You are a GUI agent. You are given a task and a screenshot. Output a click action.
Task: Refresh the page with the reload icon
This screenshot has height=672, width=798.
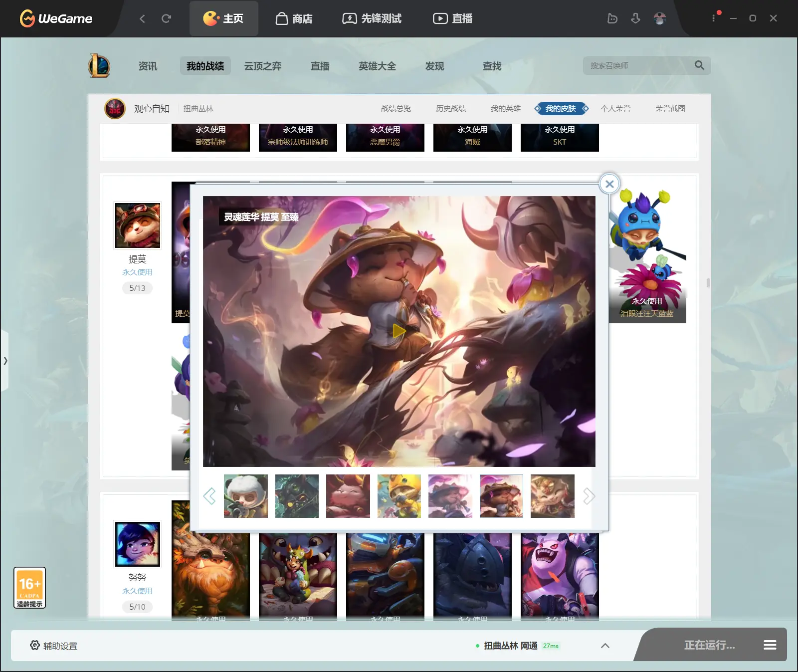coord(167,18)
